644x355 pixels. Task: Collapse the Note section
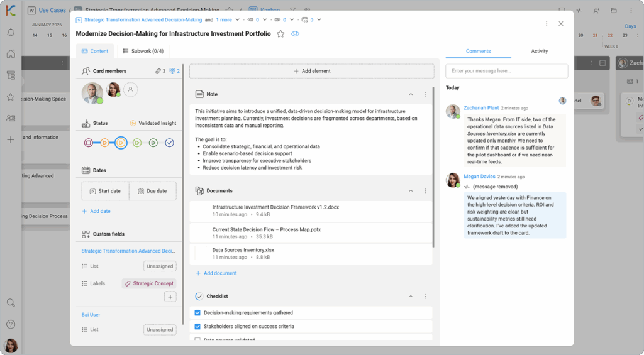[411, 94]
